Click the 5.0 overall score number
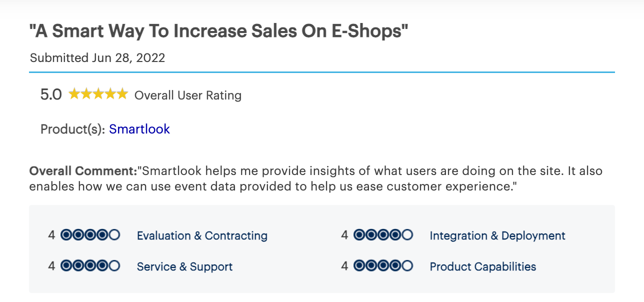Image resolution: width=644 pixels, height=302 pixels. coord(51,94)
